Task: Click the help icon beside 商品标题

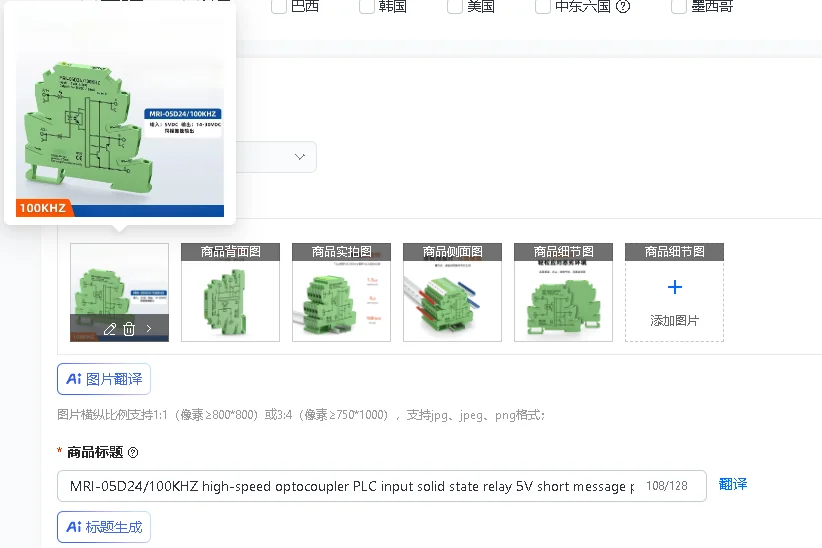Action: [x=133, y=453]
